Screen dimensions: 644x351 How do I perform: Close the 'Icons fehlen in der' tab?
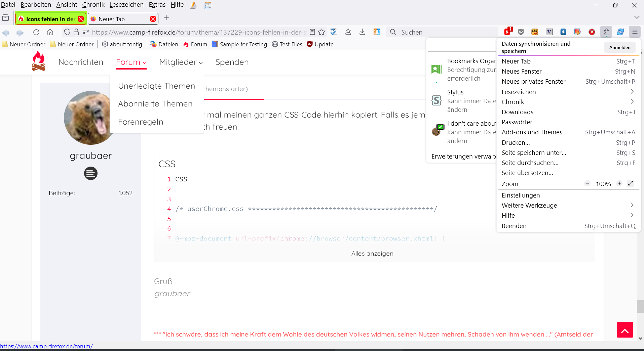pyautogui.click(x=81, y=19)
